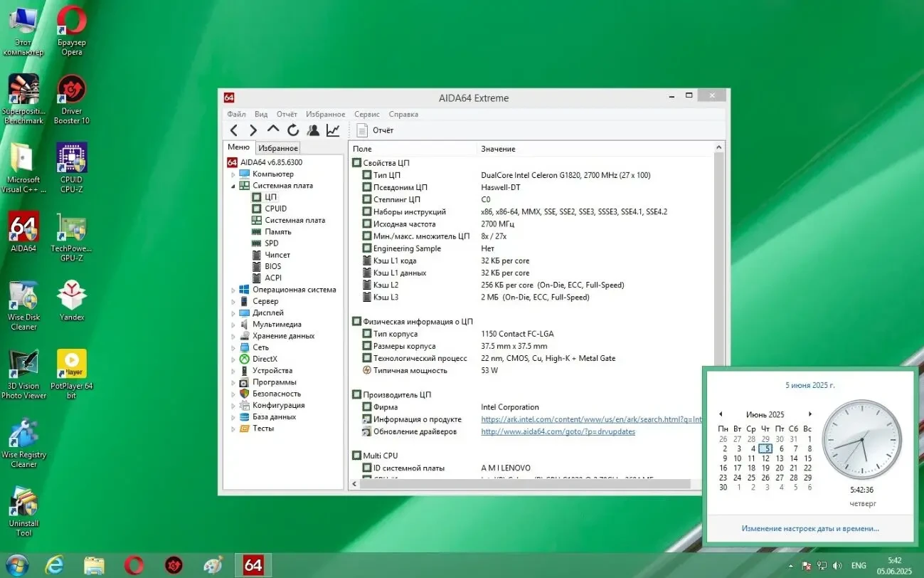Image resolution: width=924 pixels, height=578 pixels.
Task: Launch AIDA64 from its desktop icon
Action: pyautogui.click(x=23, y=226)
